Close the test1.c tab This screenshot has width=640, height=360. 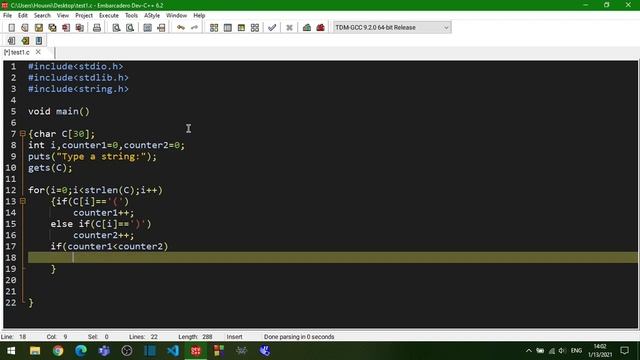click(38, 52)
